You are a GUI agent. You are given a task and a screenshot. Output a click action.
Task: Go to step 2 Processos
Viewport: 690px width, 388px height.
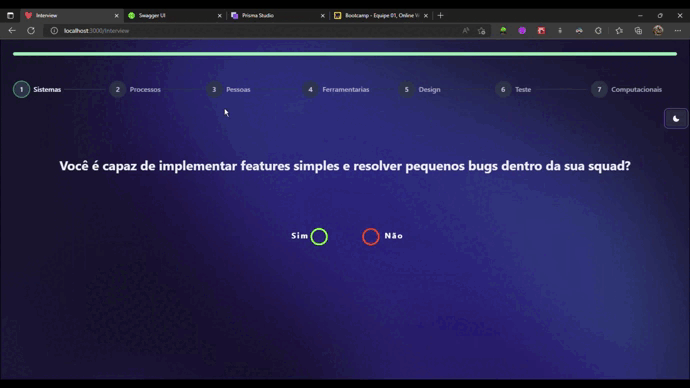(x=135, y=89)
